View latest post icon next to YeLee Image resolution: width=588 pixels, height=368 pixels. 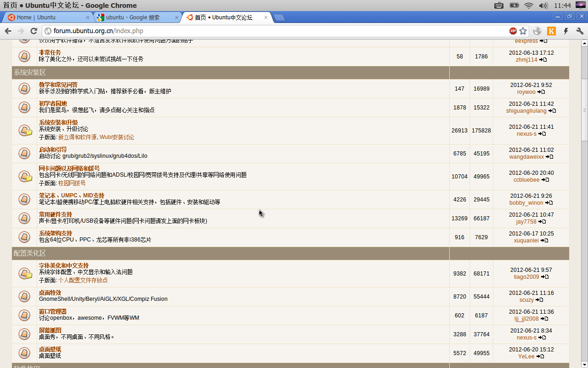point(540,356)
